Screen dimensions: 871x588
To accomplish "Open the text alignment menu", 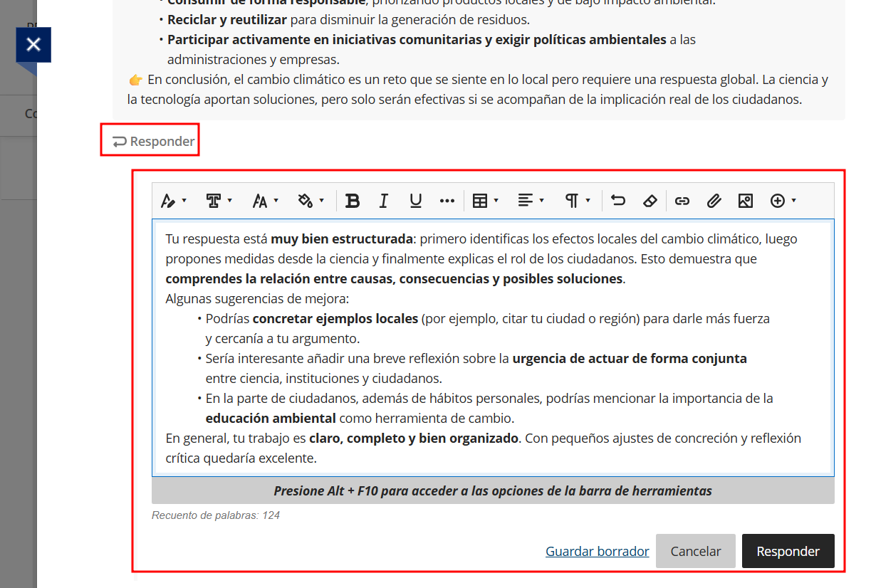I will point(531,201).
